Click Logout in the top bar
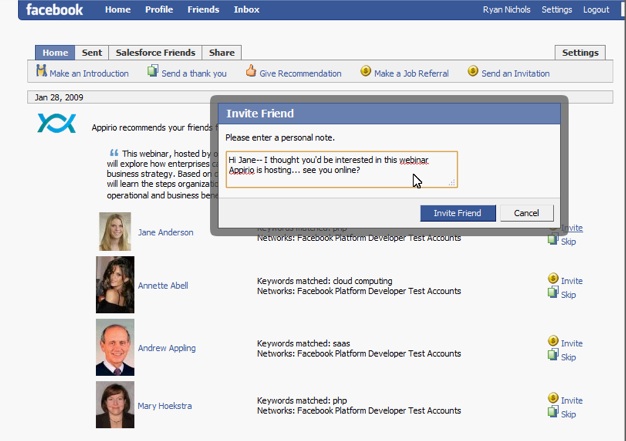Image resolution: width=626 pixels, height=441 pixels. pyautogui.click(x=596, y=10)
